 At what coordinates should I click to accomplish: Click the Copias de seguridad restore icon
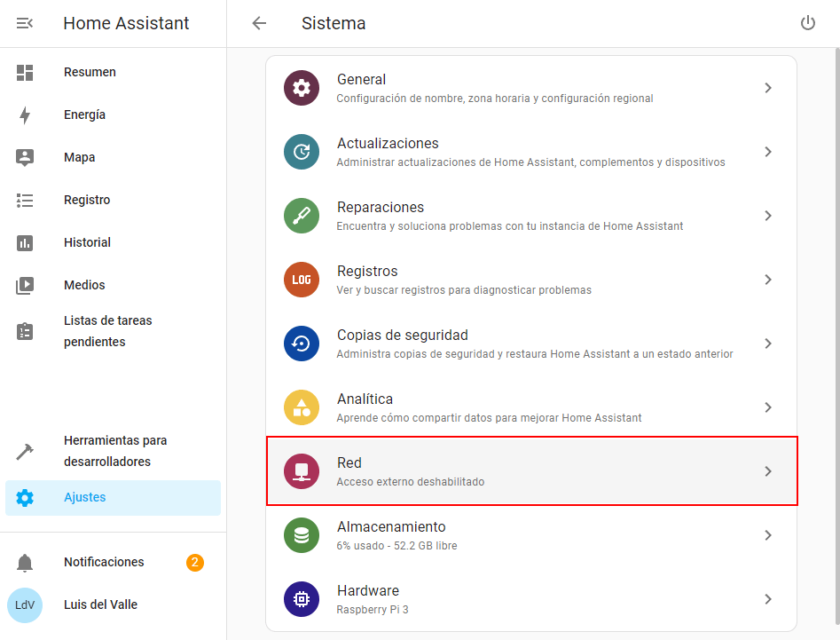click(x=302, y=343)
